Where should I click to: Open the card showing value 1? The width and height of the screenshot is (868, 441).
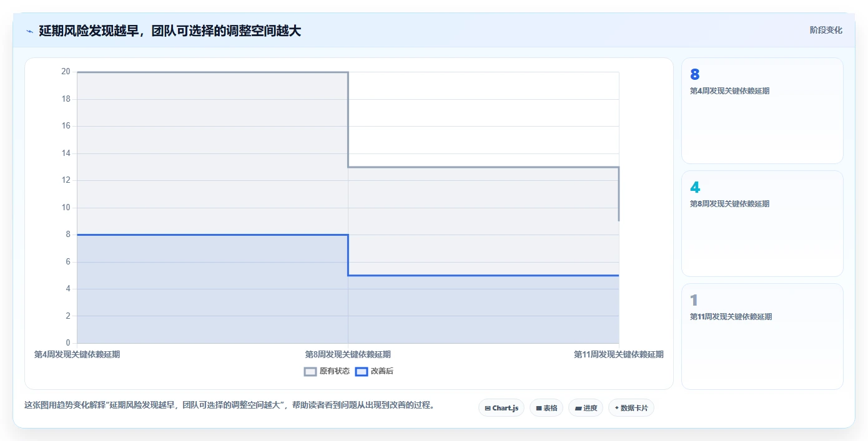(762, 337)
